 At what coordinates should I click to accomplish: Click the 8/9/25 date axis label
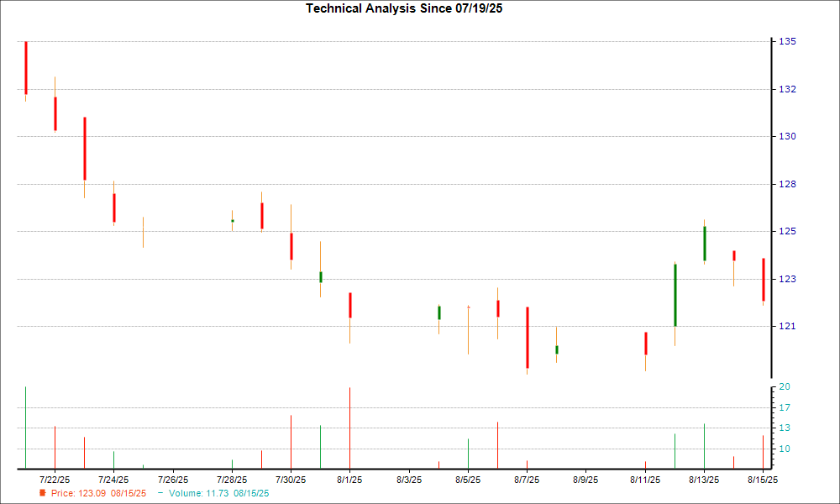coord(586,480)
